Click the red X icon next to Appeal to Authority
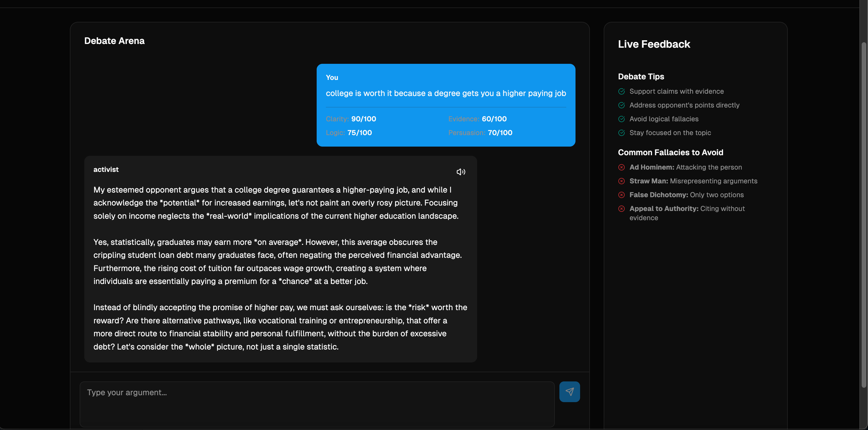The image size is (868, 430). 621,209
